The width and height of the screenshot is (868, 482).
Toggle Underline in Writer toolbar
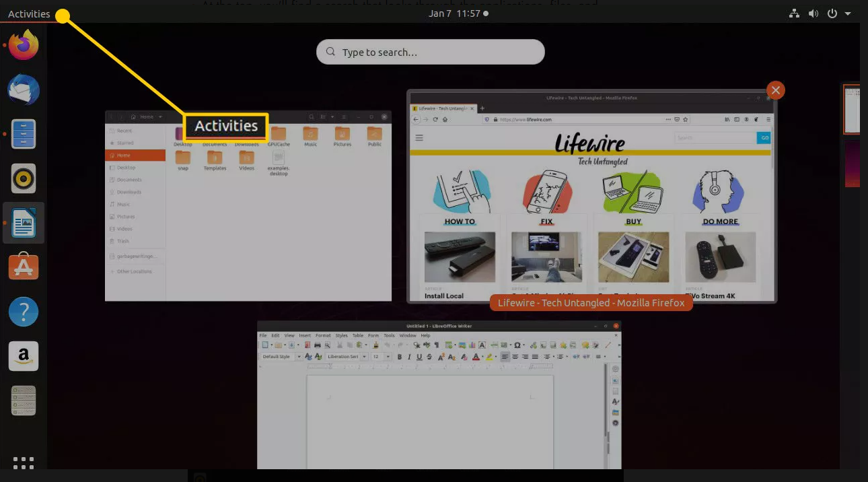[419, 357]
